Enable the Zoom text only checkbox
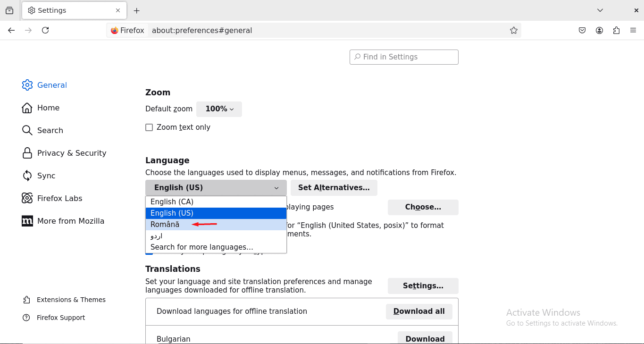Image resolution: width=644 pixels, height=344 pixels. click(x=149, y=127)
